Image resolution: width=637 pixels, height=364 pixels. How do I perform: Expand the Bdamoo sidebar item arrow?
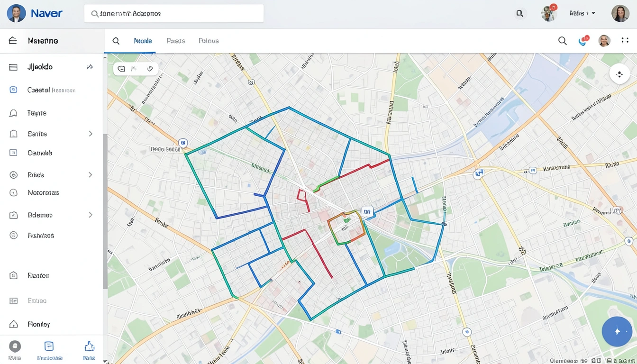[x=90, y=215]
